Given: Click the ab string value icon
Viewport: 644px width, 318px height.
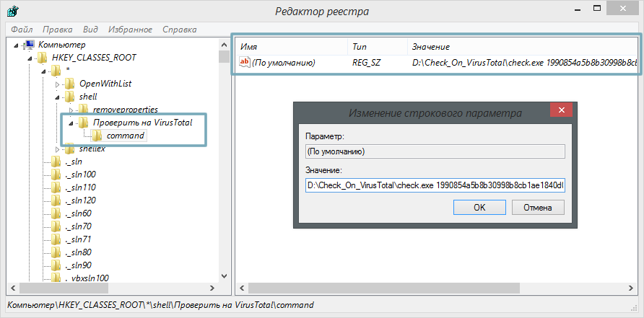Looking at the screenshot, I should coord(244,63).
